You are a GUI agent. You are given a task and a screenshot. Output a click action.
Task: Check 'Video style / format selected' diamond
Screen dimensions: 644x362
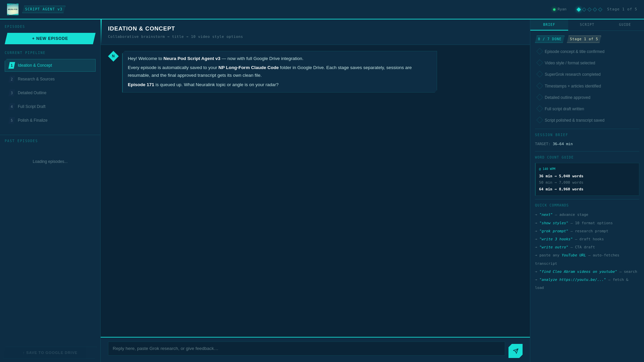[540, 63]
